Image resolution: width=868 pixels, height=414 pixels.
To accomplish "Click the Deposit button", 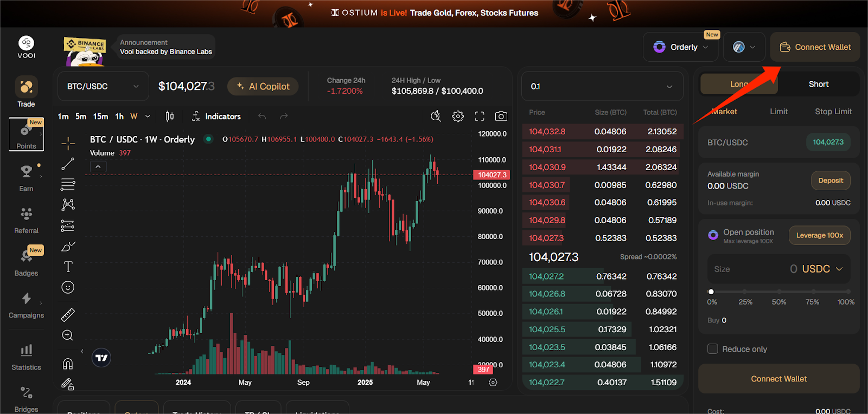I will point(831,180).
